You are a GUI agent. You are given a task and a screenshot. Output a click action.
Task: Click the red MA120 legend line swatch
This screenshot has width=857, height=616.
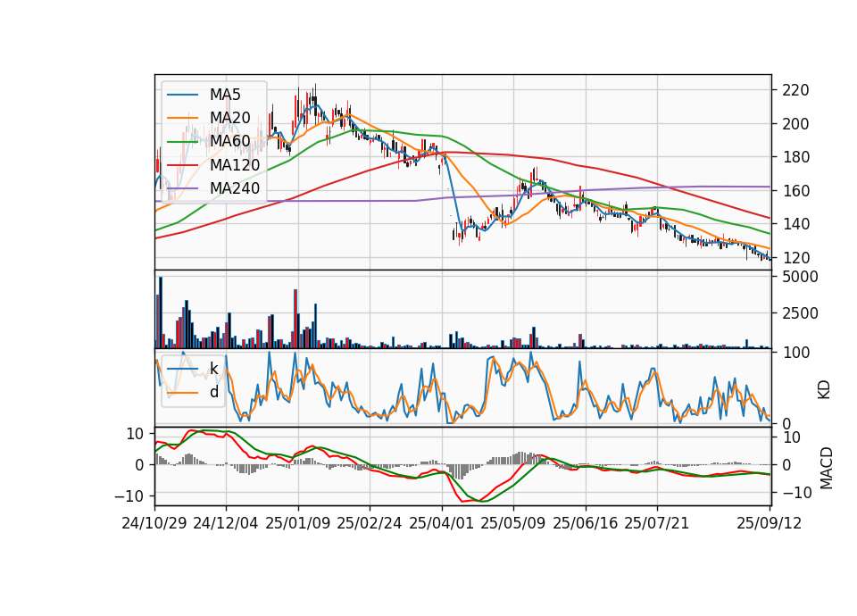182,165
